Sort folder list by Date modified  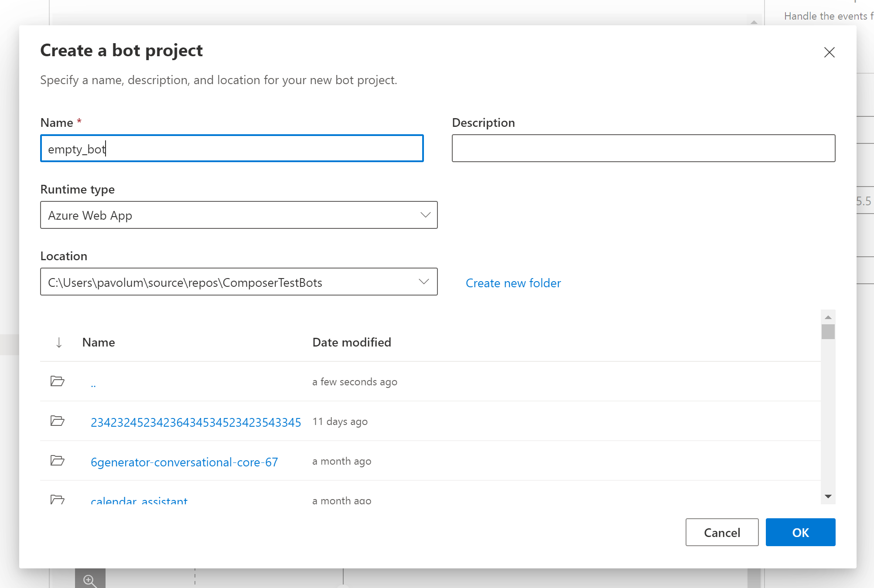click(x=352, y=343)
